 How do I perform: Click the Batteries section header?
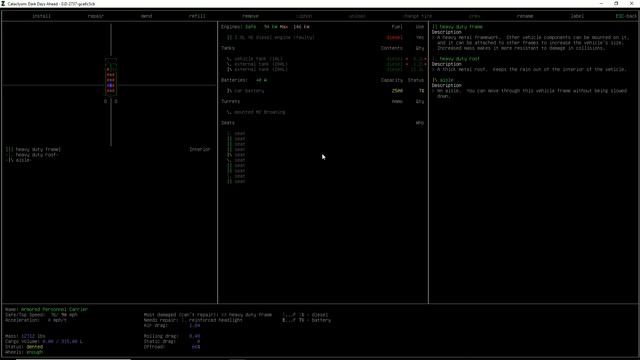point(234,80)
